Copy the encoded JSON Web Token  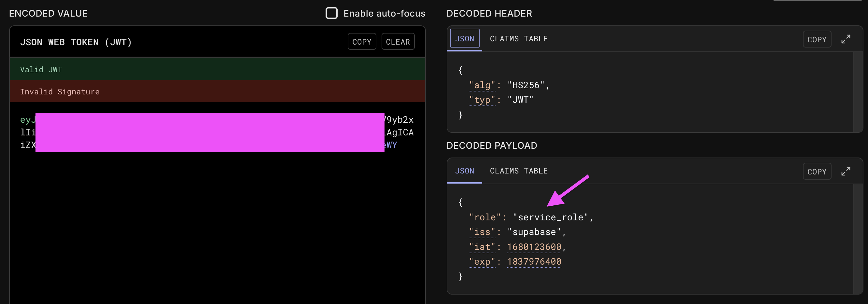click(x=361, y=42)
